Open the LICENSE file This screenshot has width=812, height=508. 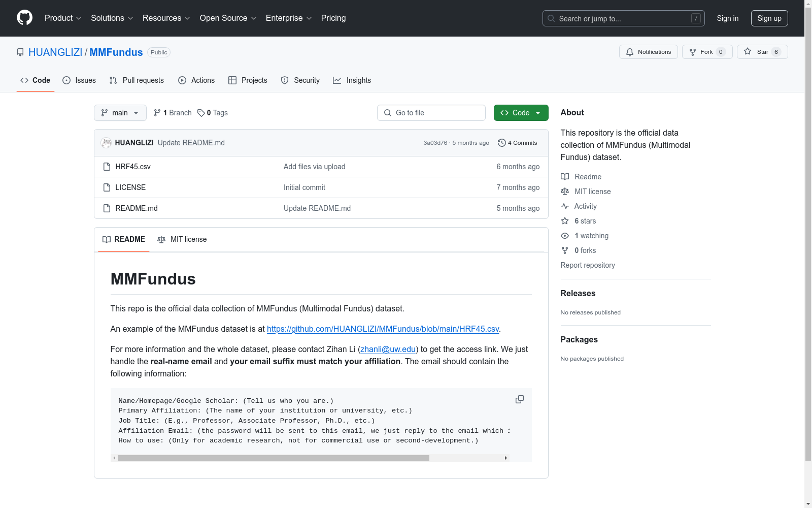click(x=130, y=187)
